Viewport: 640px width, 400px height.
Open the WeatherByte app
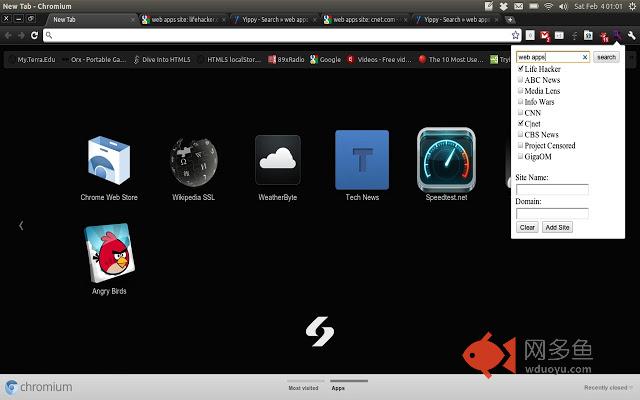coord(278,168)
